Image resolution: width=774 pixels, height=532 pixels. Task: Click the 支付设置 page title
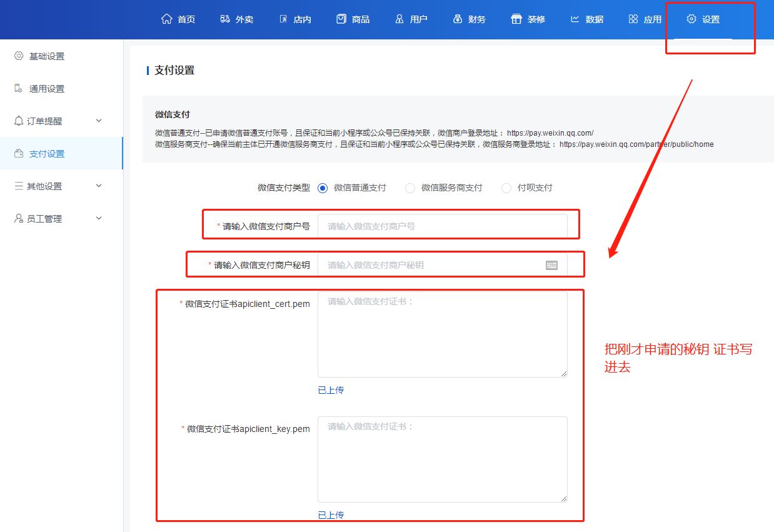pos(174,70)
